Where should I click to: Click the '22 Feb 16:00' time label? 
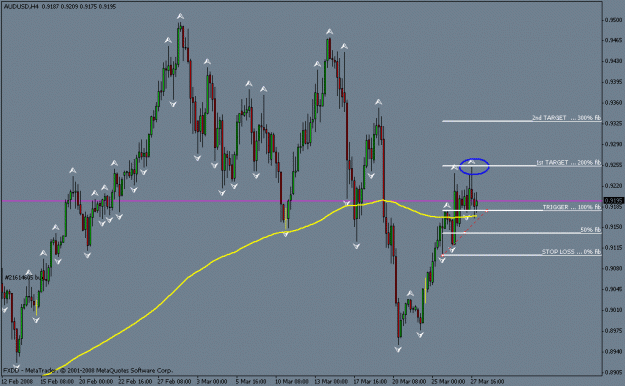tap(135, 381)
